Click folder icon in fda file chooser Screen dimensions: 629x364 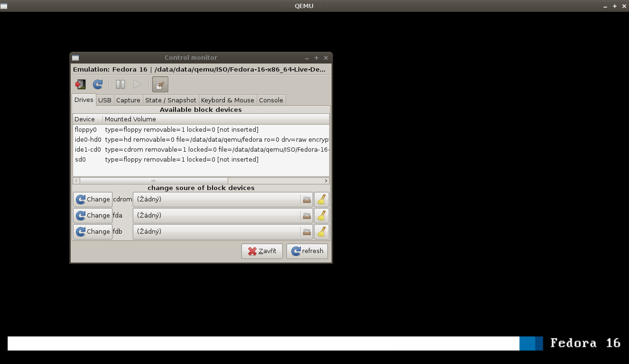307,216
